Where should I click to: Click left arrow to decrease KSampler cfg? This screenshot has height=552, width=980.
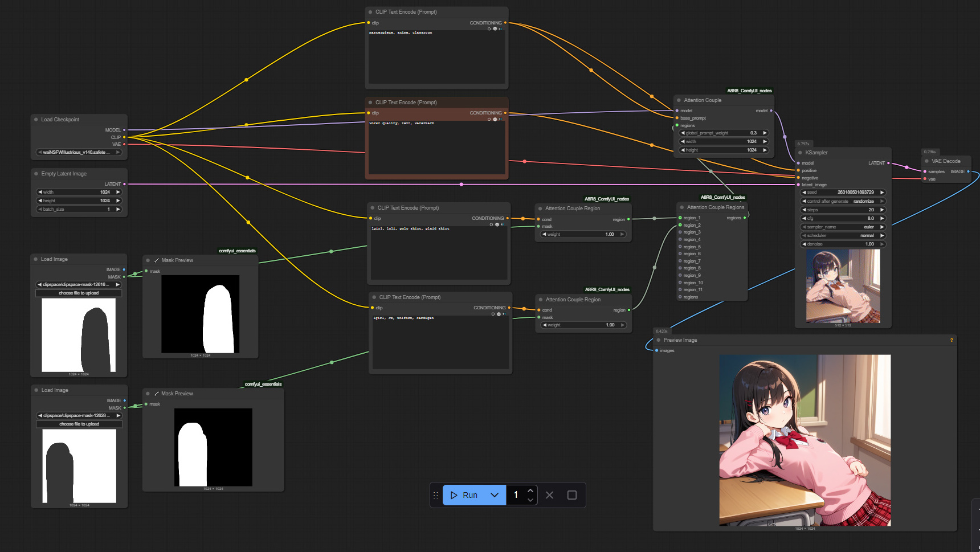[x=804, y=218]
